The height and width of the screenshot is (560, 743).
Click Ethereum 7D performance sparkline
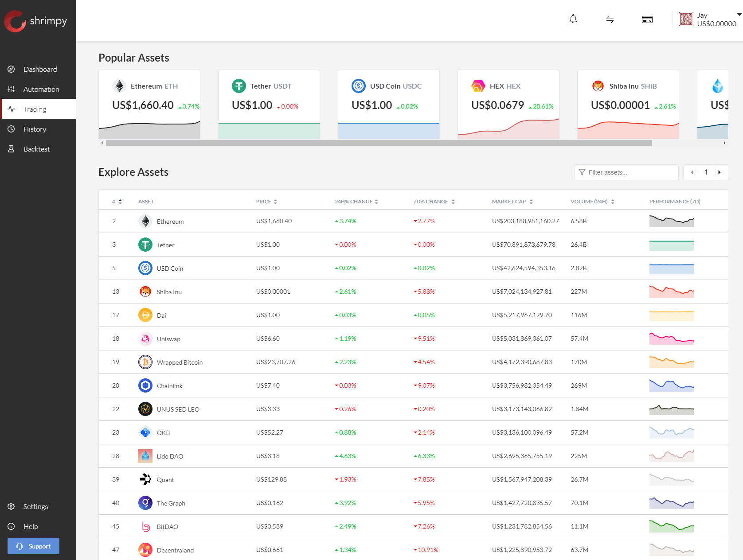pos(672,221)
